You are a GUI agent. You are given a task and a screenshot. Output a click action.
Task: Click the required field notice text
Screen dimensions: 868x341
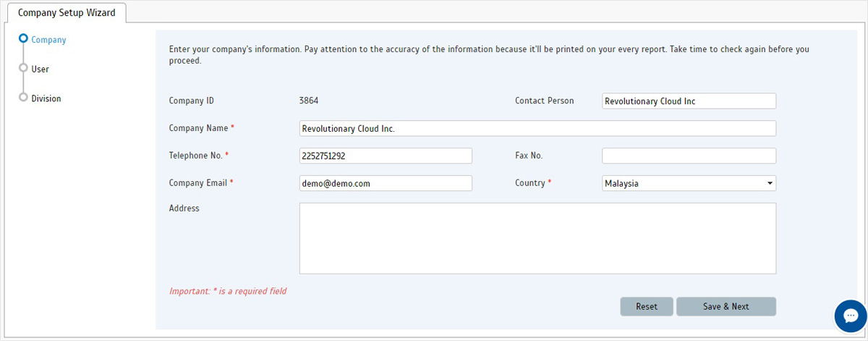point(228,291)
